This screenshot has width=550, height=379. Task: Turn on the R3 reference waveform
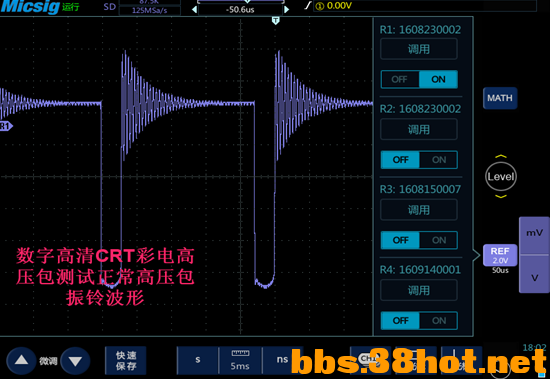[438, 240]
